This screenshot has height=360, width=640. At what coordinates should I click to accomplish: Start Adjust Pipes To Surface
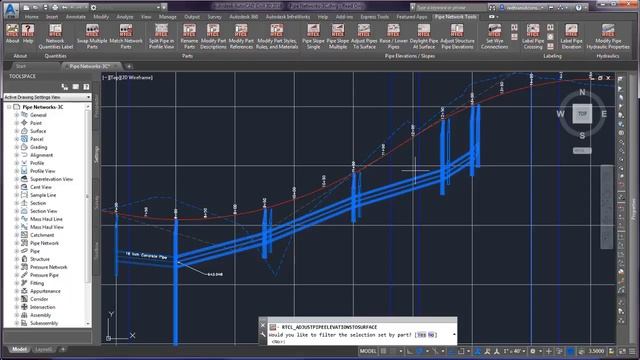click(x=364, y=36)
